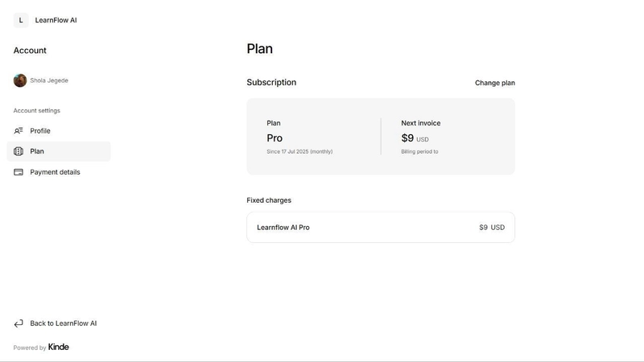
Task: Click the Profile icon in sidebar
Action: click(x=19, y=130)
